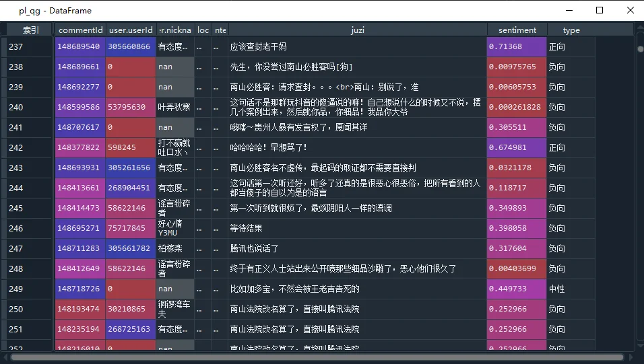Select juzi cell 等待结果
Viewport: 644px width, 364px height.
(357, 228)
